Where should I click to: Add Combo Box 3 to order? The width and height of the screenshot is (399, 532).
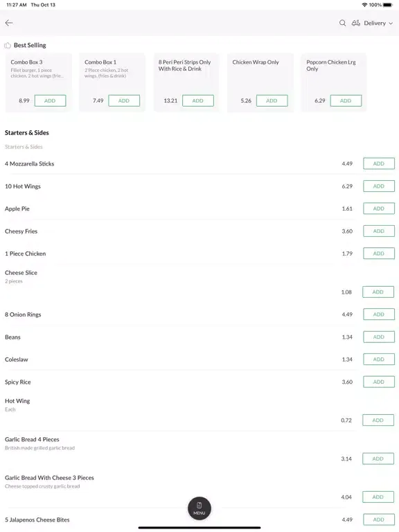50,100
